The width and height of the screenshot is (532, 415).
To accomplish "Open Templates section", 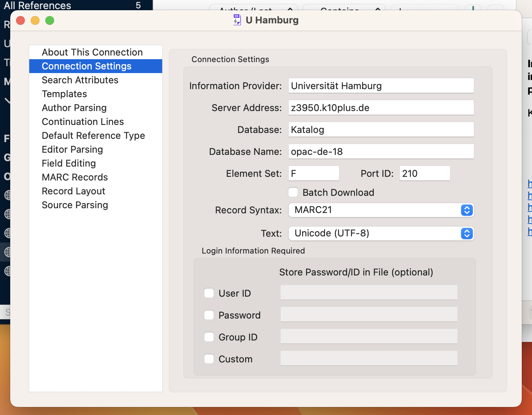I will (96, 94).
